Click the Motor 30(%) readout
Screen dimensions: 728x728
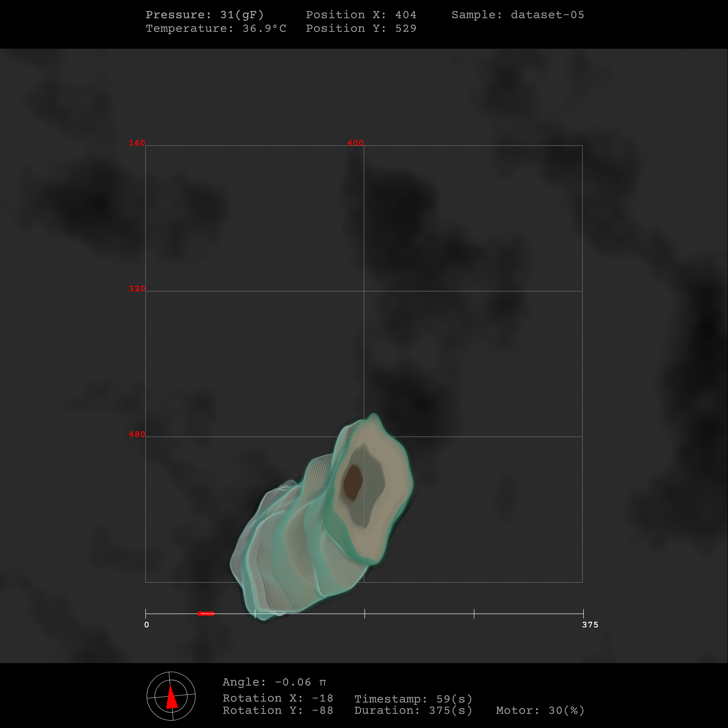pyautogui.click(x=540, y=710)
